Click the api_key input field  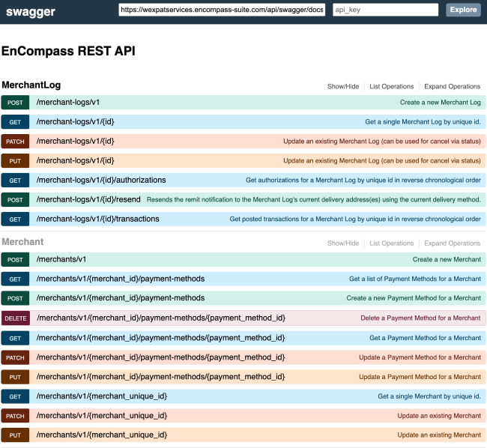point(385,10)
